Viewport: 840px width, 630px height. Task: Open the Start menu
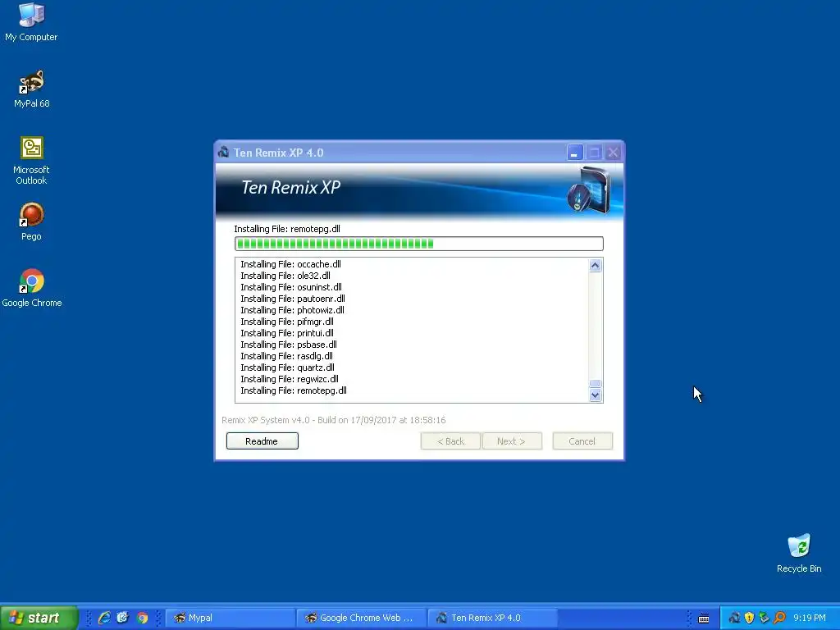39,618
